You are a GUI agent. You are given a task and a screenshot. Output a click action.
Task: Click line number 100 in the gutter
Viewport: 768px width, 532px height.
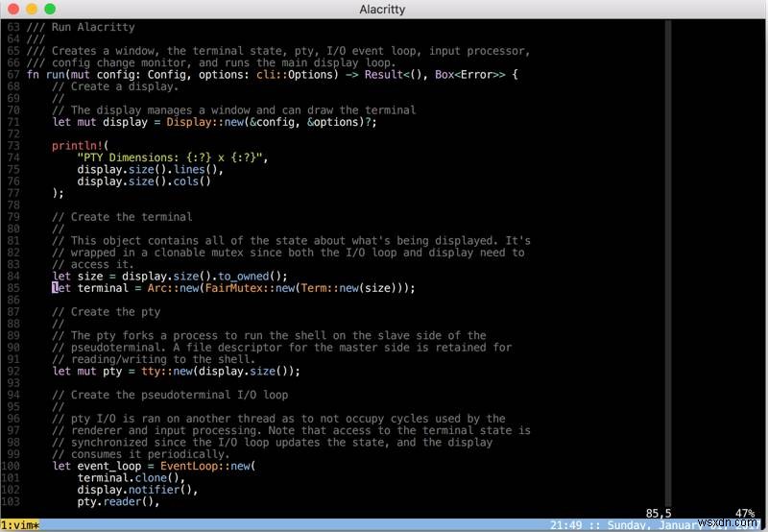click(11, 466)
